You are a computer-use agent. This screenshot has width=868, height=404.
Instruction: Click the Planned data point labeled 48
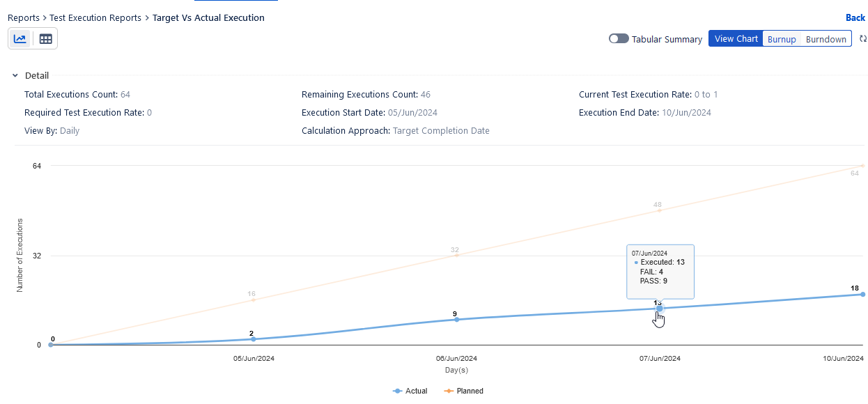(660, 210)
